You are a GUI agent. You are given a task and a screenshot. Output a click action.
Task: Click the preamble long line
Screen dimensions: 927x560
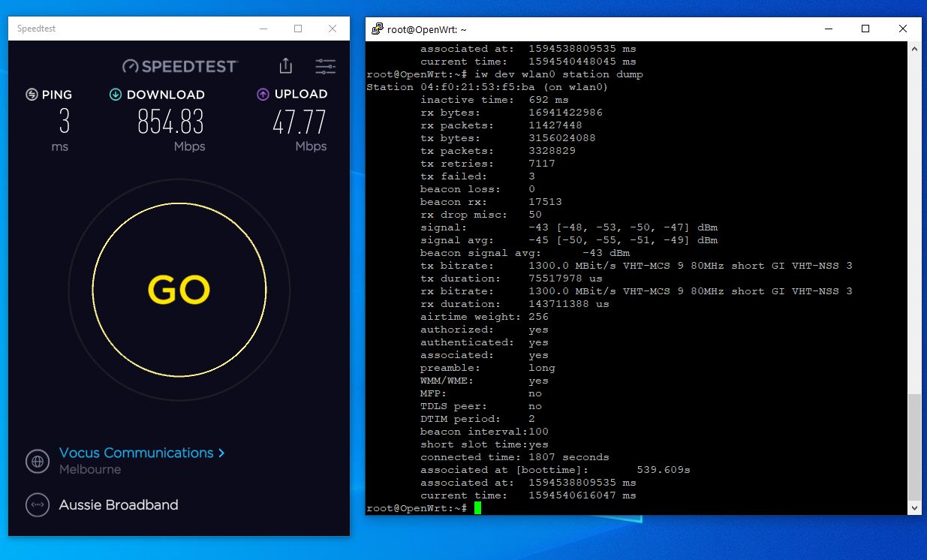[x=488, y=368]
